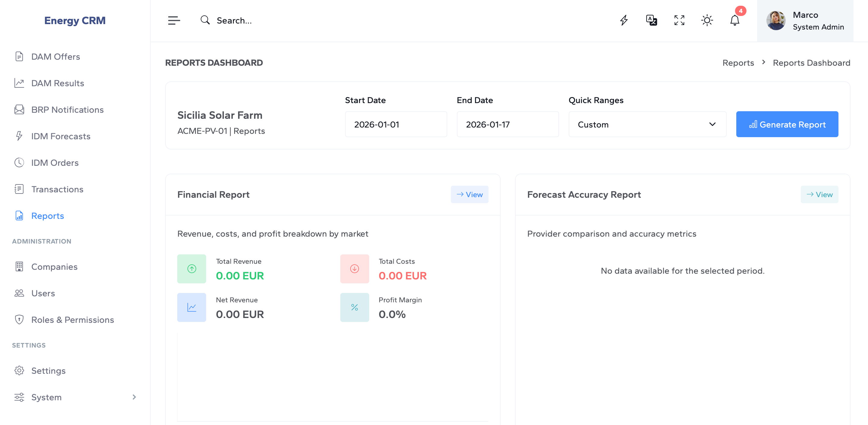Image resolution: width=868 pixels, height=425 pixels.
Task: Open Marco System Admin profile menu
Action: click(805, 21)
